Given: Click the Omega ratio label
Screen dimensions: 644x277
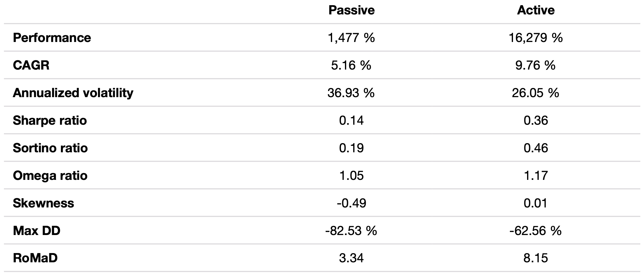Looking at the screenshot, I should click(50, 176).
